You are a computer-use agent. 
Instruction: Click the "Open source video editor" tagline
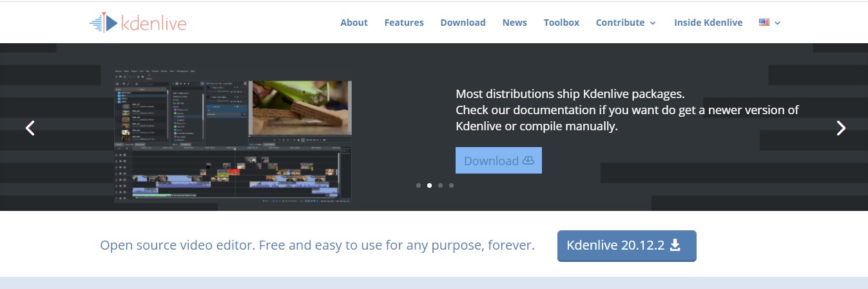(x=317, y=246)
